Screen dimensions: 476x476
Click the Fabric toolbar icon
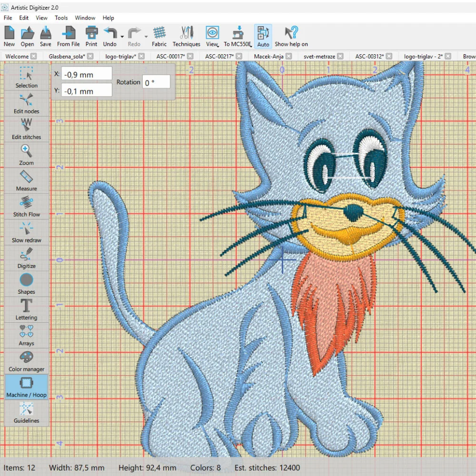(159, 37)
